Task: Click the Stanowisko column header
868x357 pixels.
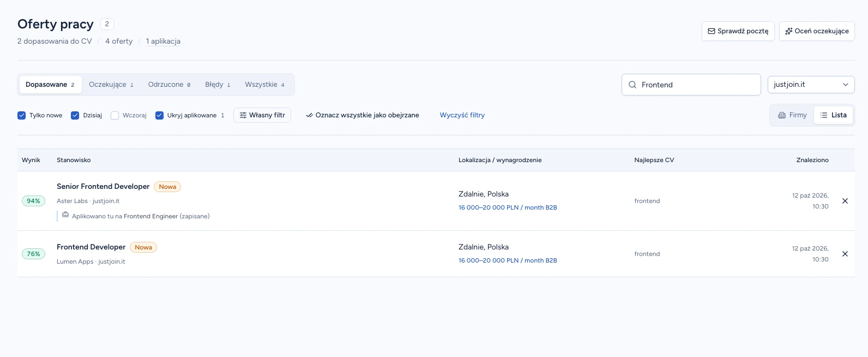Action: click(x=74, y=160)
